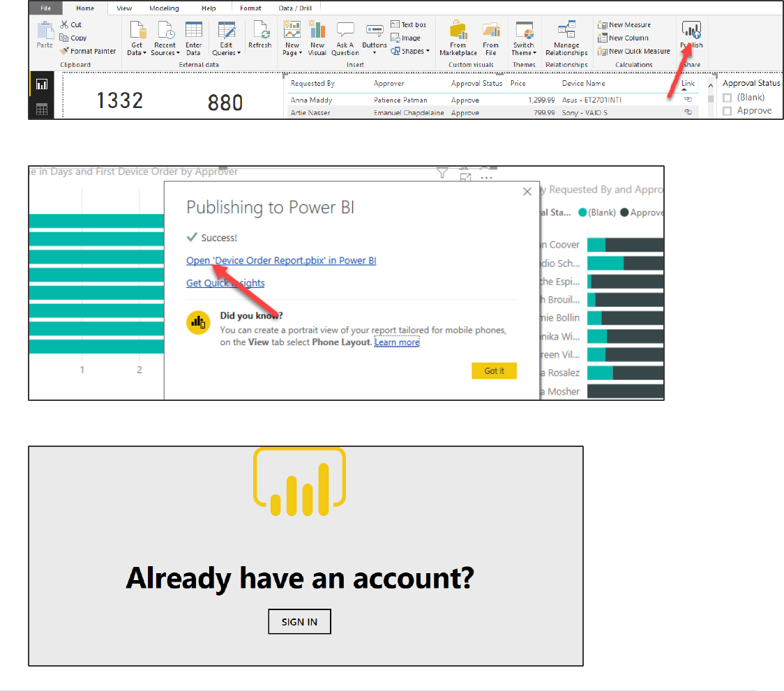Image resolution: width=784 pixels, height=691 pixels.
Task: Close the Publishing to Power BI dialog
Action: [x=527, y=192]
